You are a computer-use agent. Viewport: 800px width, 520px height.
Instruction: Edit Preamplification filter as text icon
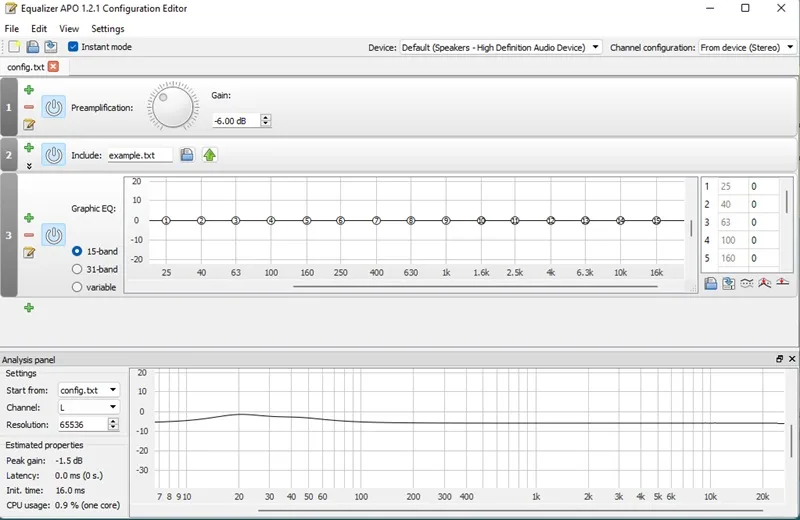29,125
